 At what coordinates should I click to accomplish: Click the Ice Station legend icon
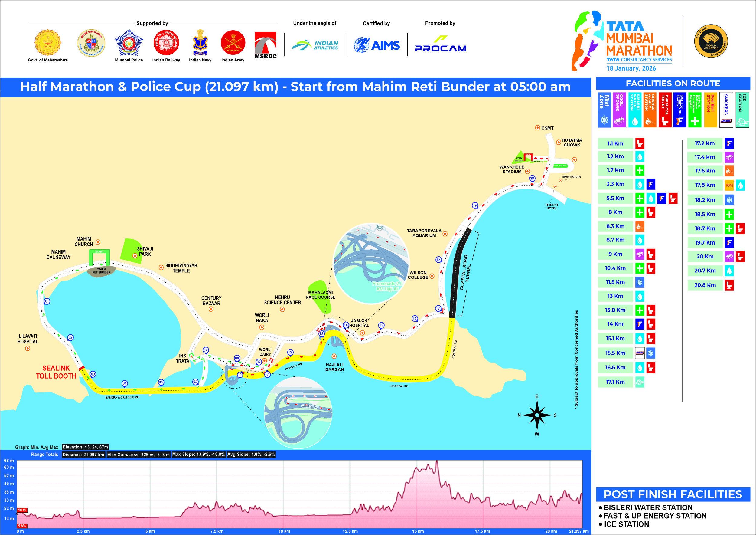point(742,122)
